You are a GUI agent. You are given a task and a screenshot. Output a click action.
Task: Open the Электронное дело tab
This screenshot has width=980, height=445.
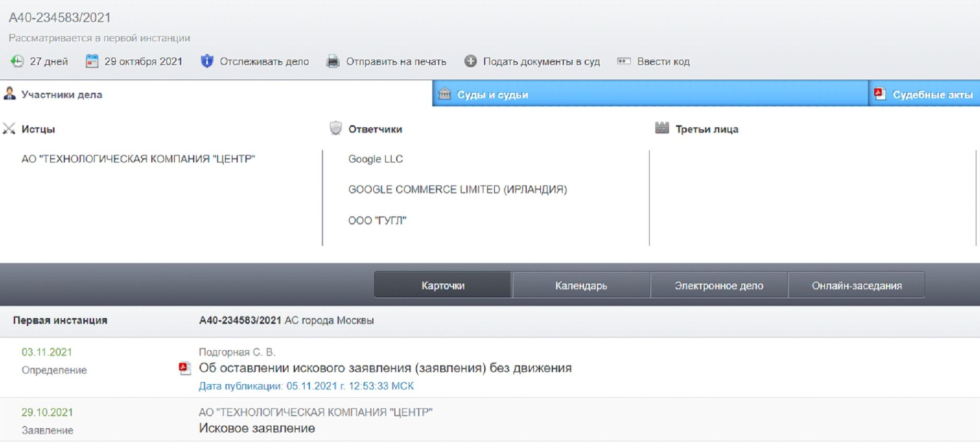tap(719, 285)
